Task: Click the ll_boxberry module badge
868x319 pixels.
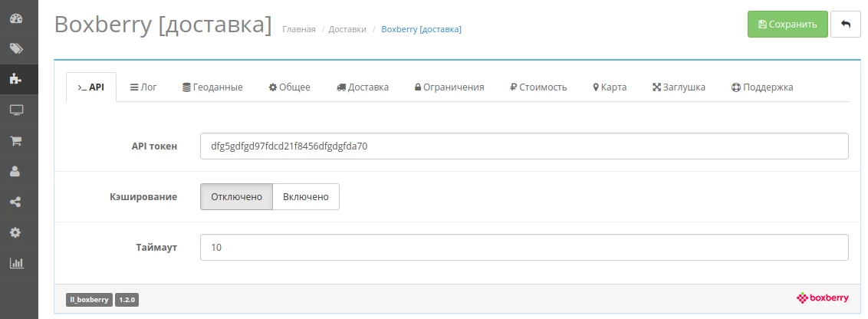Action: pyautogui.click(x=89, y=300)
